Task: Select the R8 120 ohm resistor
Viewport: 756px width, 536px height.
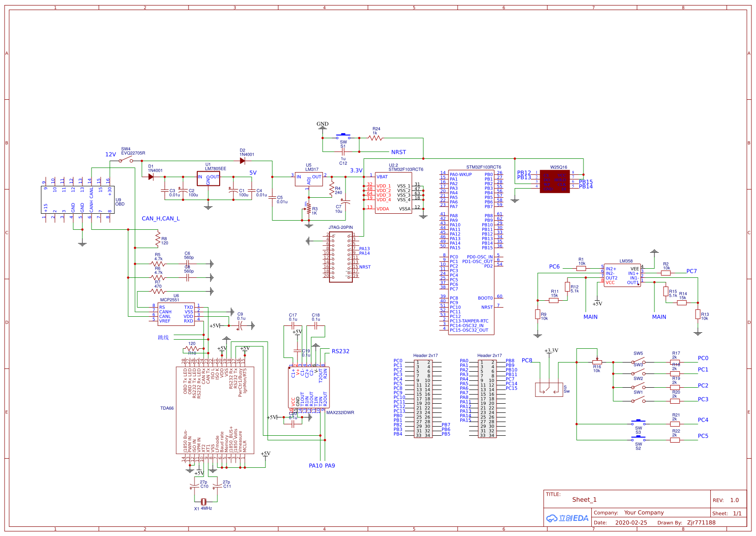Action: pyautogui.click(x=158, y=238)
